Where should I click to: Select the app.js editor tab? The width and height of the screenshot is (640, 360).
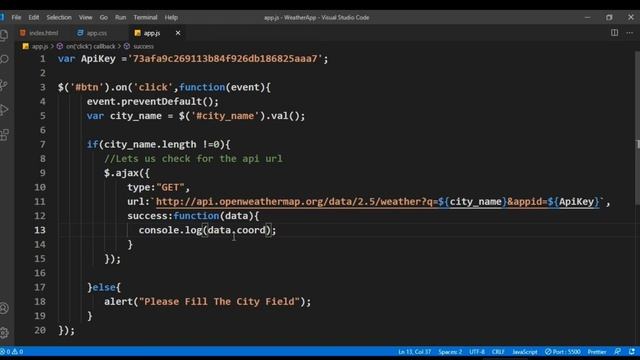click(x=152, y=33)
